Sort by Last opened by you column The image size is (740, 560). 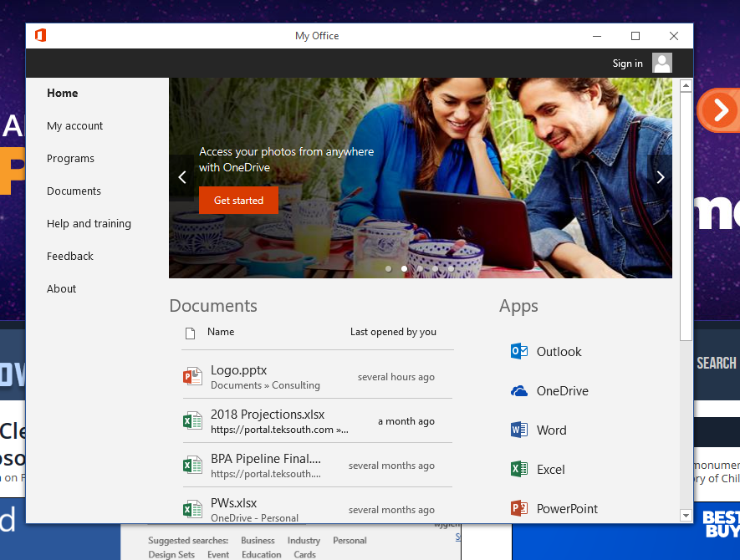point(393,332)
